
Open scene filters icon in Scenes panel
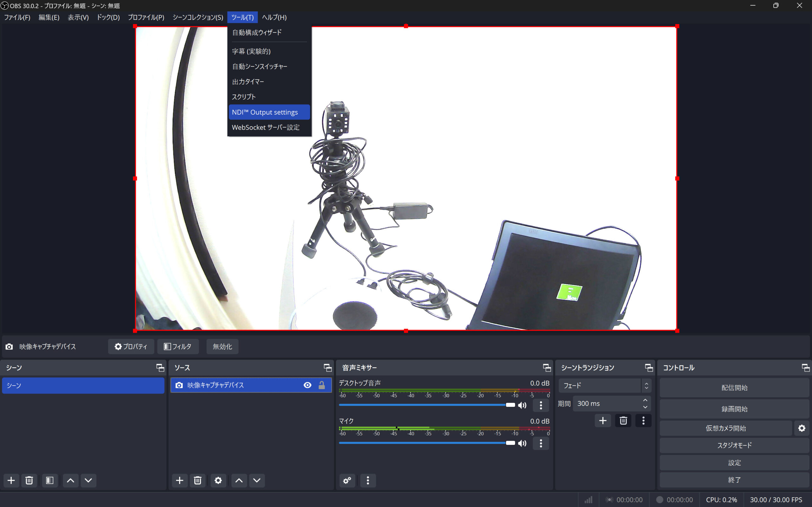(50, 480)
